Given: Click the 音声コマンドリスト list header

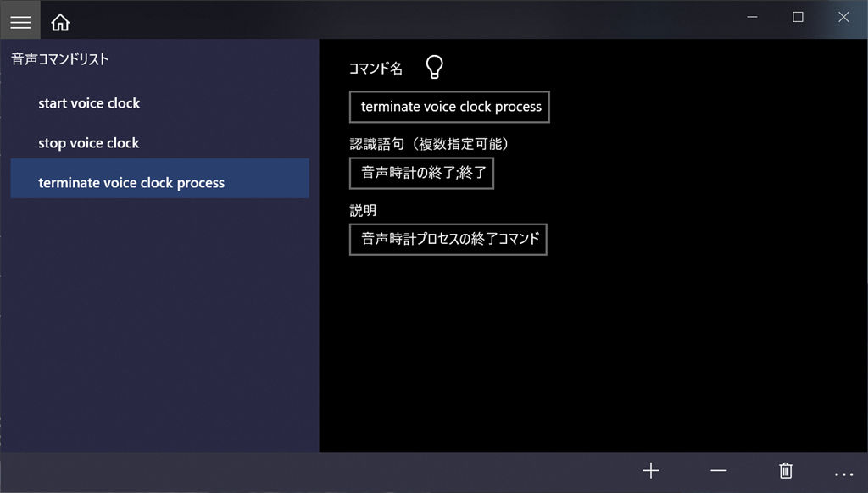Looking at the screenshot, I should (x=59, y=59).
